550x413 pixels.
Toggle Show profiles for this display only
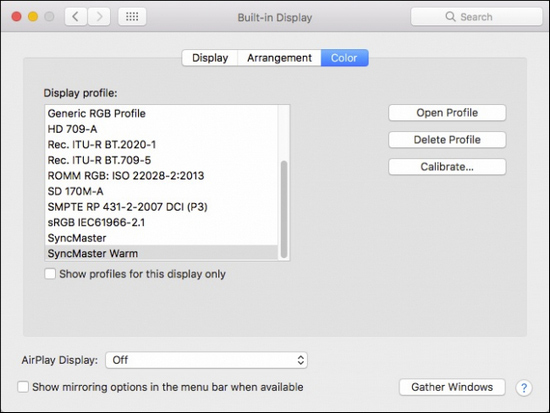click(x=50, y=274)
